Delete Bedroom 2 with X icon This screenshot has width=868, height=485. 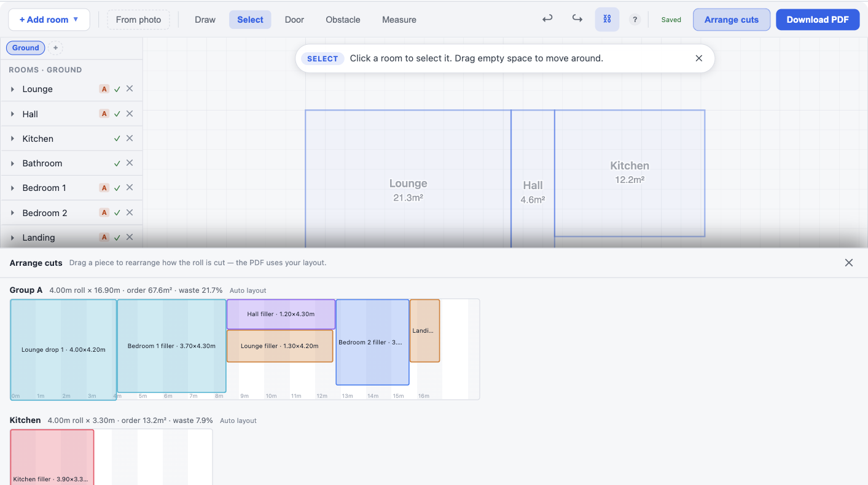point(130,212)
